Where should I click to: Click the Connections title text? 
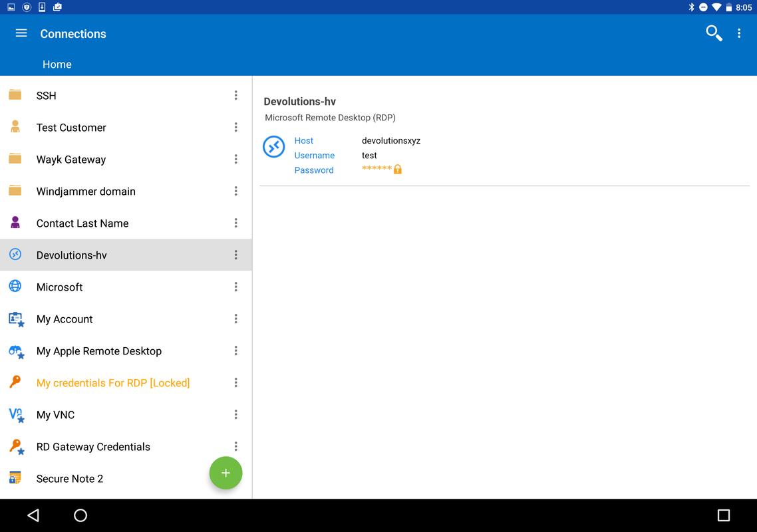(x=73, y=34)
